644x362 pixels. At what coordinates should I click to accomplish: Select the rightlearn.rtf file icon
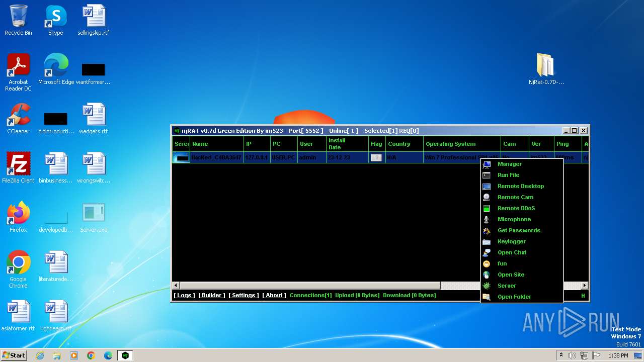point(56,316)
